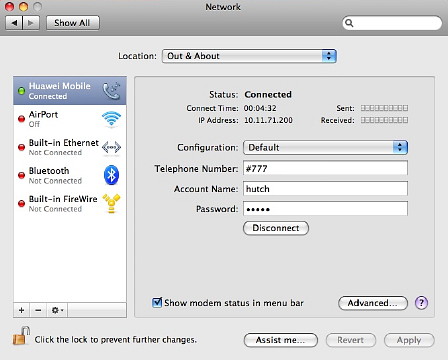Click the magnifier icon in search field
Viewport: 448px width, 360px height.
pos(349,23)
